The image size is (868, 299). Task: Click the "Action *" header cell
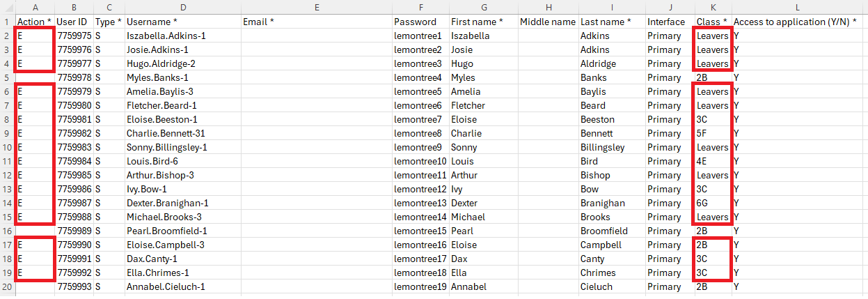point(34,22)
